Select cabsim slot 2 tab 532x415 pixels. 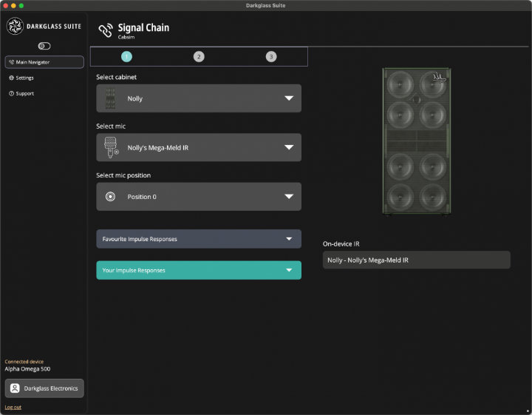[x=199, y=57]
